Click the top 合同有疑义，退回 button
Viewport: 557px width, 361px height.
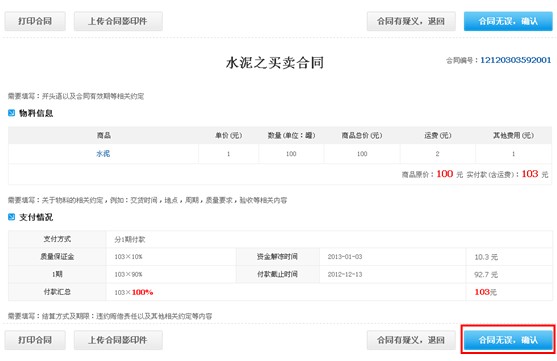[x=411, y=21]
